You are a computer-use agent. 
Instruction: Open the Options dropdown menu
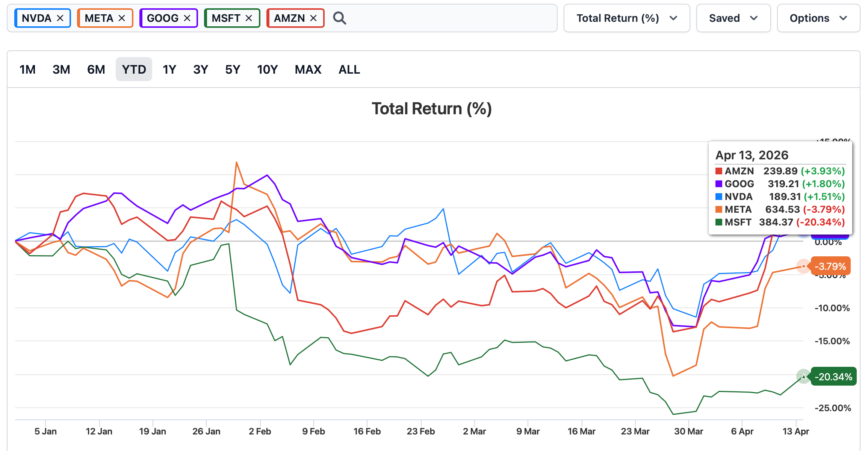(x=818, y=18)
